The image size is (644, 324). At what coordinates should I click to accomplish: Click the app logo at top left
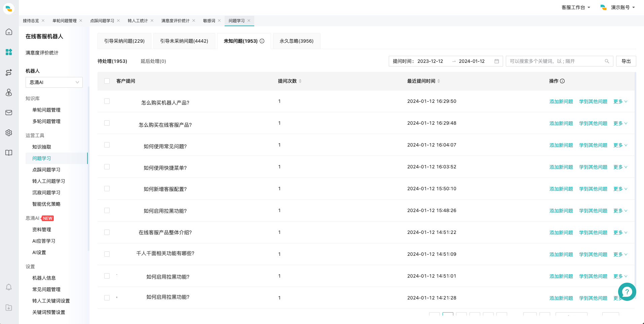click(9, 9)
